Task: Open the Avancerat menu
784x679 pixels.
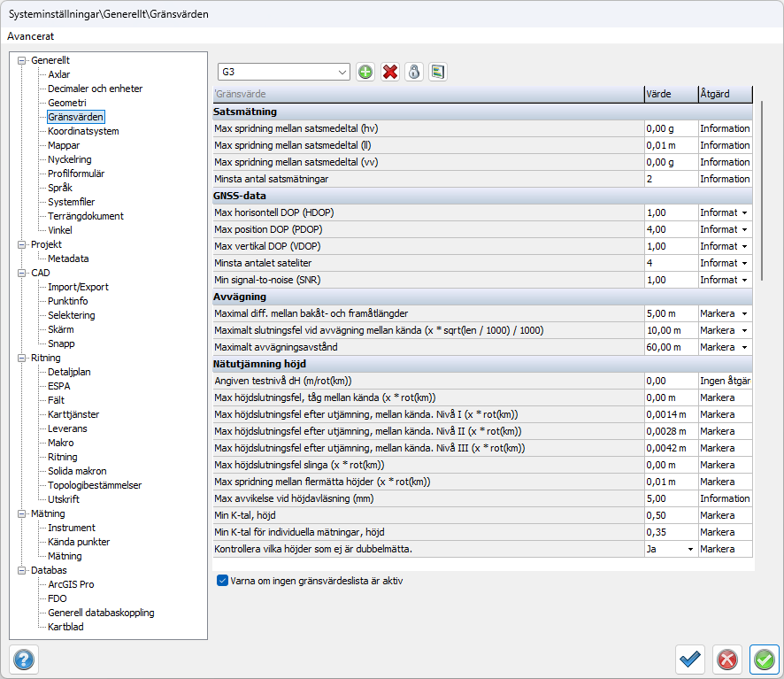Action: click(x=31, y=36)
